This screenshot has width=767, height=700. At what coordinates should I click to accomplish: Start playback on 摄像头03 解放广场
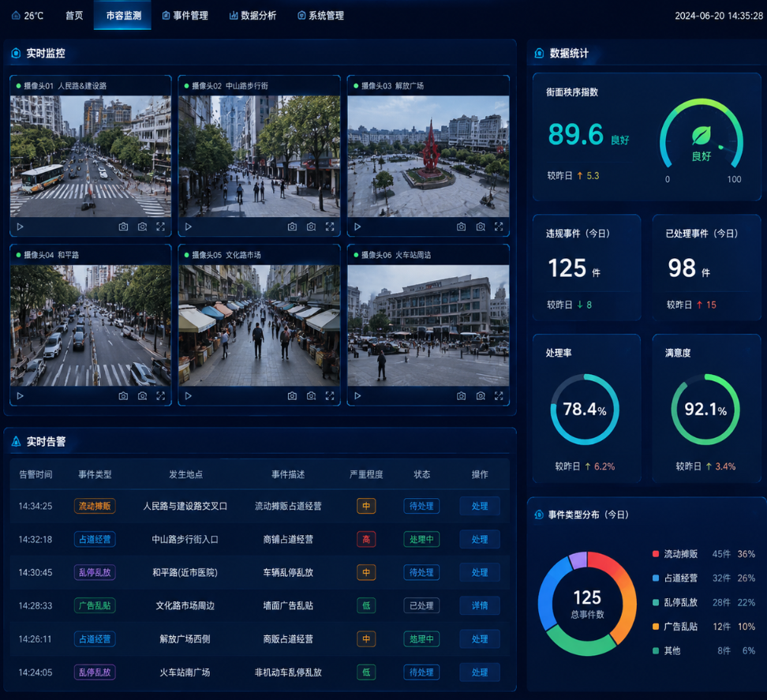click(x=357, y=227)
